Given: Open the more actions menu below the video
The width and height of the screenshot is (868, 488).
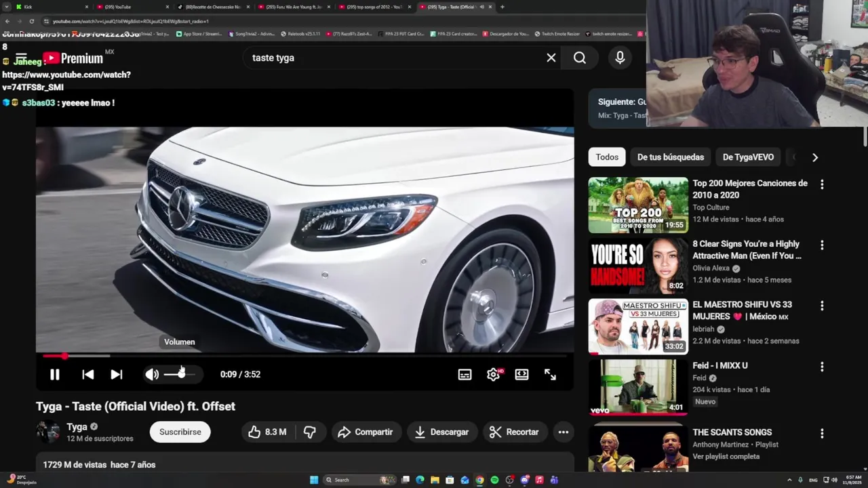Looking at the screenshot, I should (x=564, y=432).
